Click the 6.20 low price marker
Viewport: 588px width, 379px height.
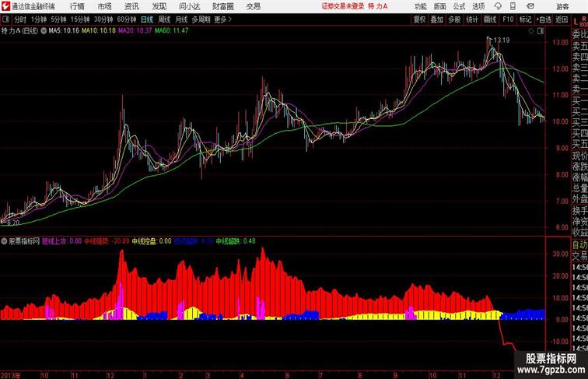[x=13, y=223]
